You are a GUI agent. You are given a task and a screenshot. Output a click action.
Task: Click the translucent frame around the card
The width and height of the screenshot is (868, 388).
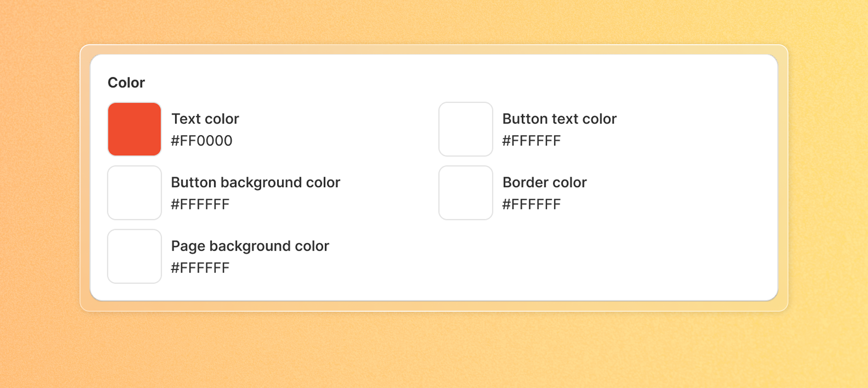[x=434, y=50]
